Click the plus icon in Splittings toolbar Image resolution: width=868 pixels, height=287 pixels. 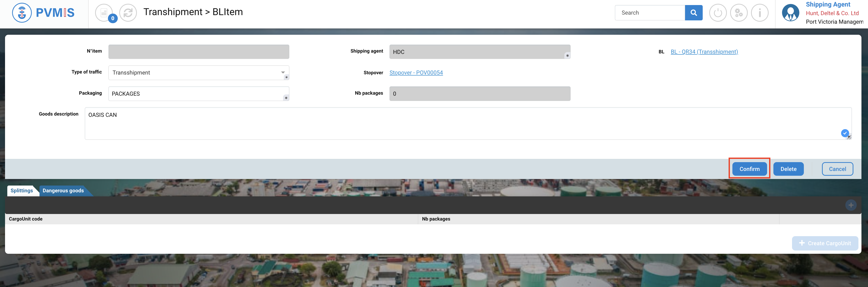[x=850, y=205]
